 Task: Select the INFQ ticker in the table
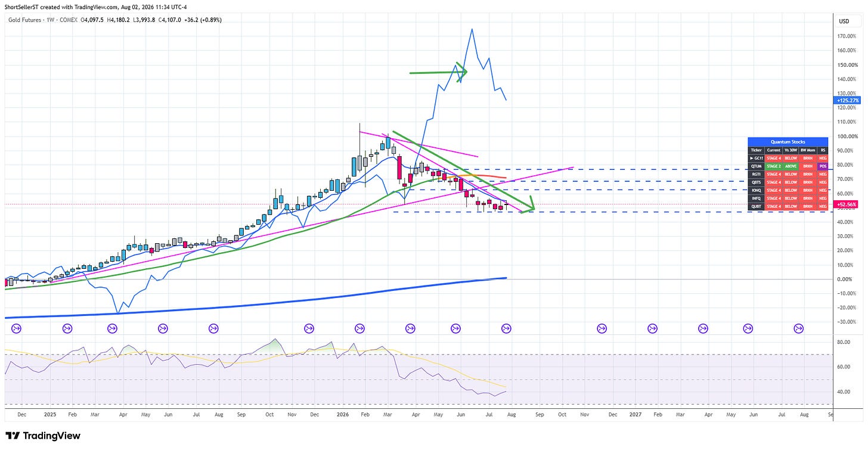[x=756, y=198]
